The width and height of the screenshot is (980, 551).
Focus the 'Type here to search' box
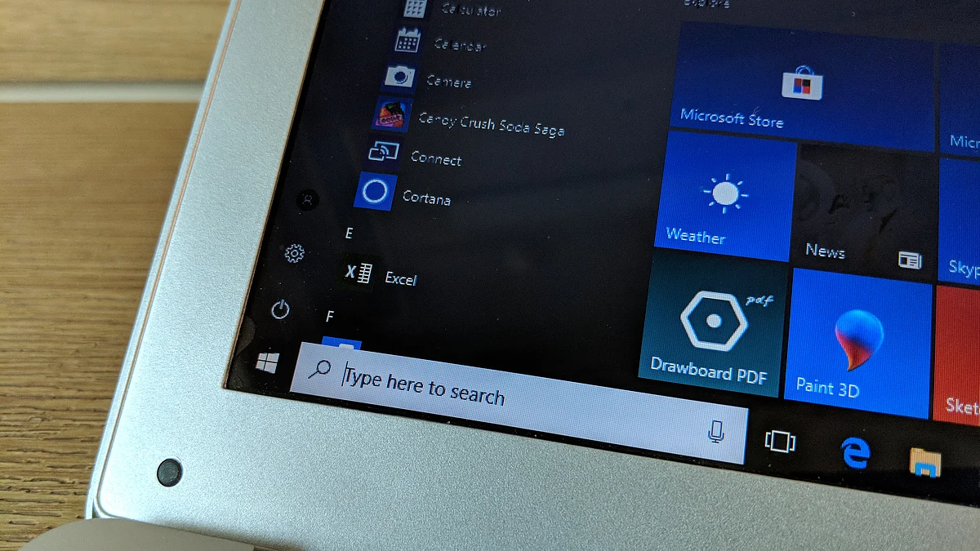point(519,402)
